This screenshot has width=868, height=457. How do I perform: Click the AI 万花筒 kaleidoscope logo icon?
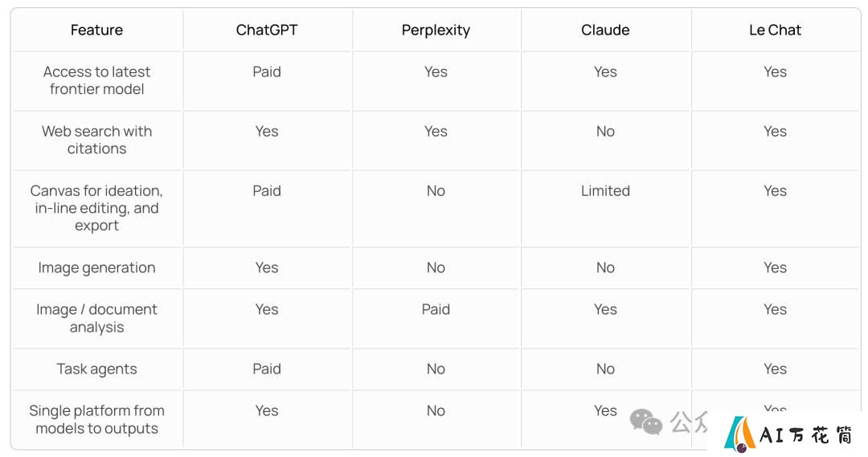[739, 435]
